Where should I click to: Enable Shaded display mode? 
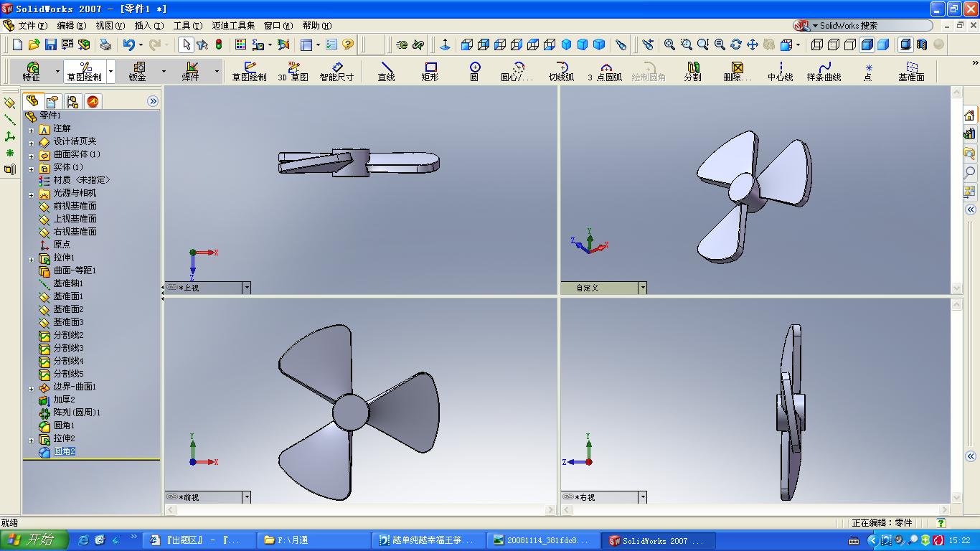(x=883, y=44)
